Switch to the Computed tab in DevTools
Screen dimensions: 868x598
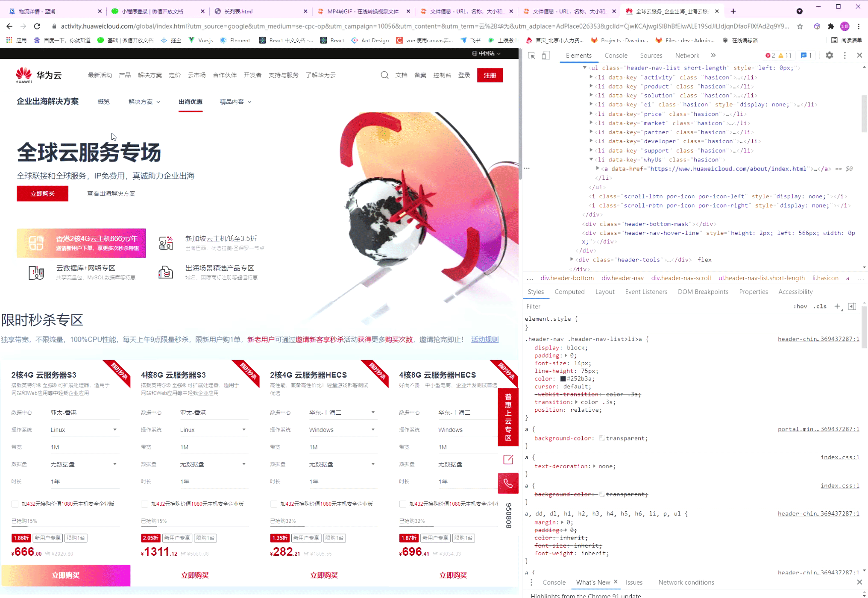point(570,292)
